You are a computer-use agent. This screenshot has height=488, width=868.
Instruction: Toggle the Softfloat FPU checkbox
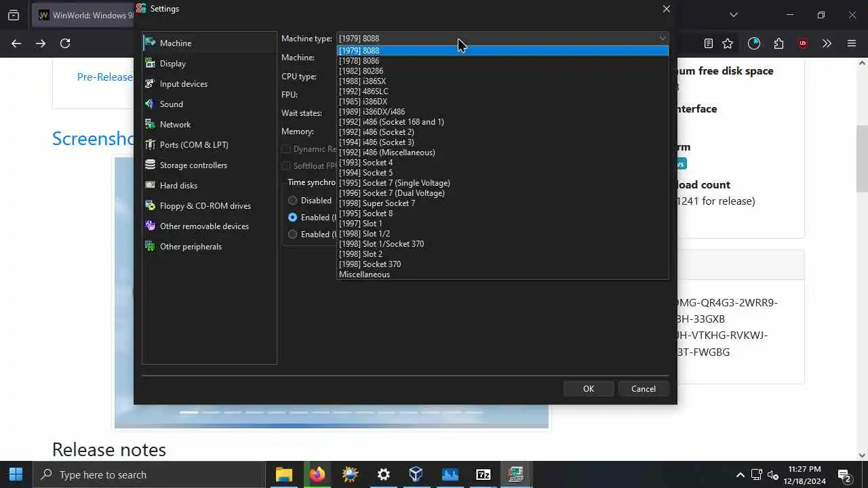(285, 166)
